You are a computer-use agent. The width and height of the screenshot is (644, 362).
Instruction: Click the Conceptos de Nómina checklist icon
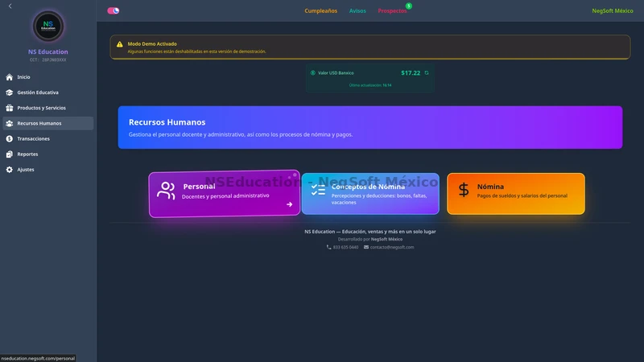point(318,190)
